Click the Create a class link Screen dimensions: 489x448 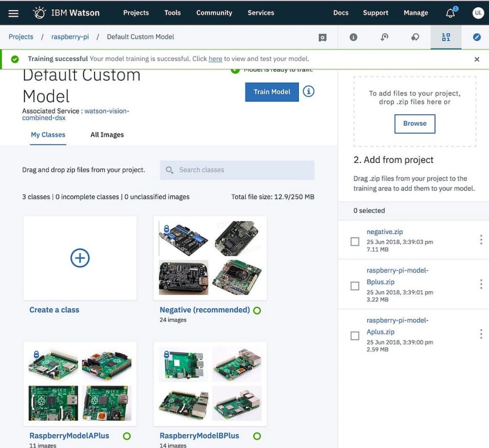click(x=54, y=310)
